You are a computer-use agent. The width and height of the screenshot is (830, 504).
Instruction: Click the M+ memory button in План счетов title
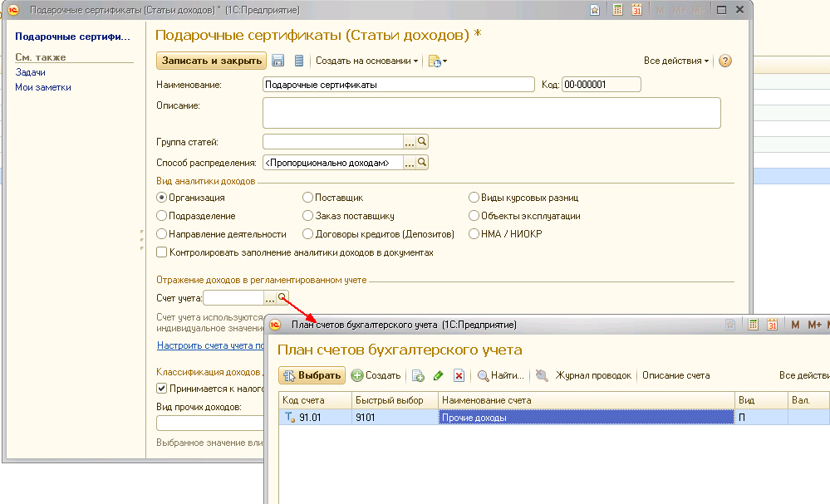coord(815,325)
